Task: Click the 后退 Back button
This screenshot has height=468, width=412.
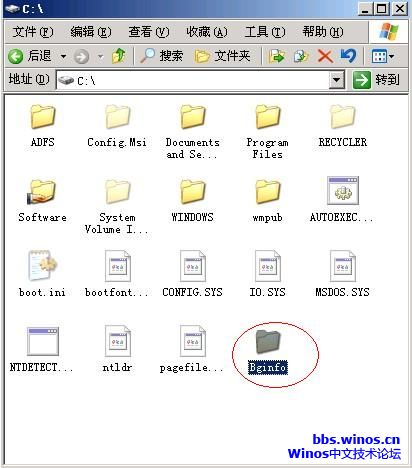Action: pos(30,56)
